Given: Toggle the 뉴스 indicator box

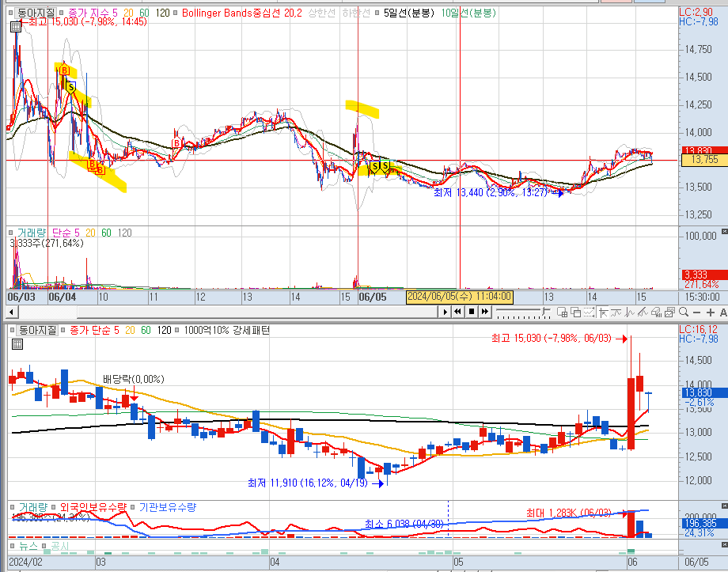Looking at the screenshot, I should (x=11, y=546).
